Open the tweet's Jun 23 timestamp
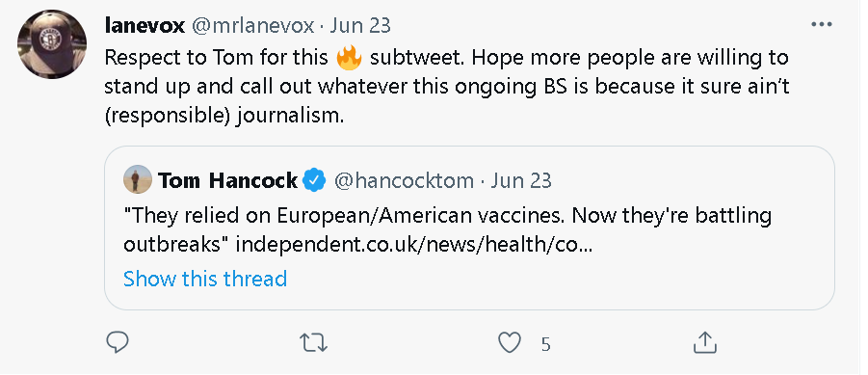 click(361, 25)
